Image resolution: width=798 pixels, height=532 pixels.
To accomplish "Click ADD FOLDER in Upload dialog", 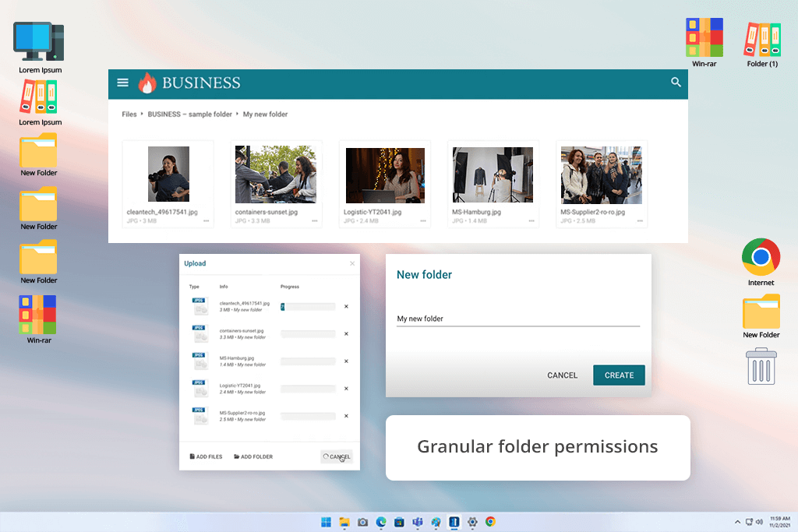I will click(253, 456).
